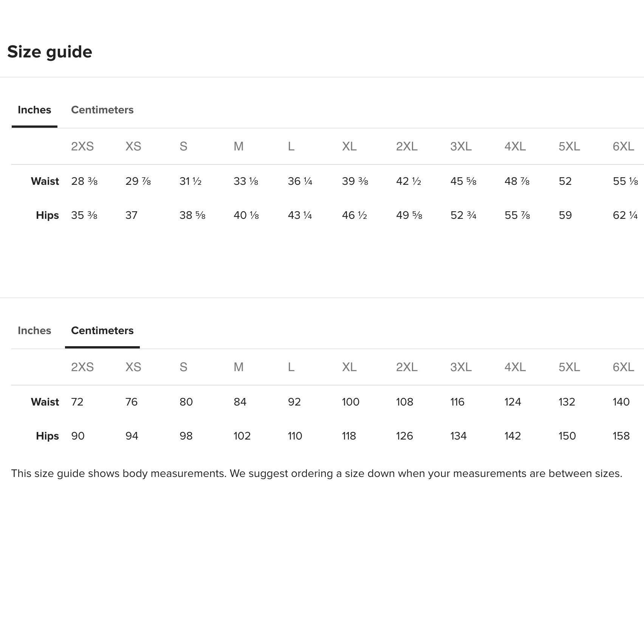
Task: Select the Inches tab in the lower table
Action: [34, 331]
